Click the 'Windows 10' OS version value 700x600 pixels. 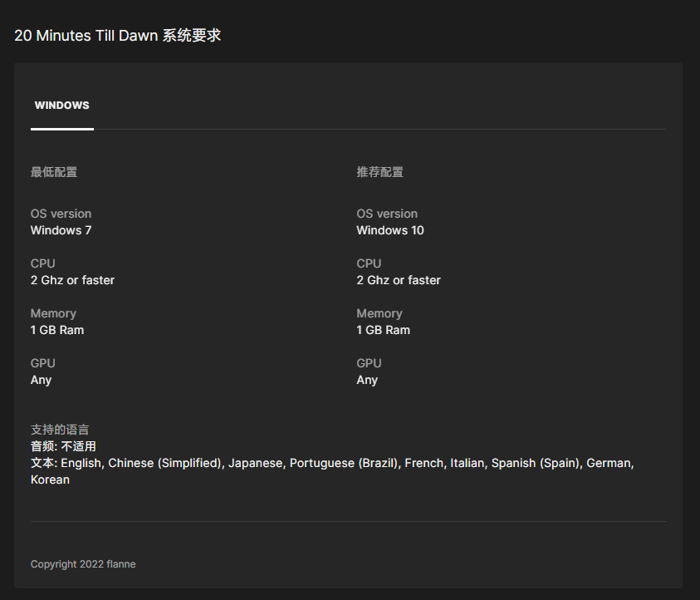390,230
